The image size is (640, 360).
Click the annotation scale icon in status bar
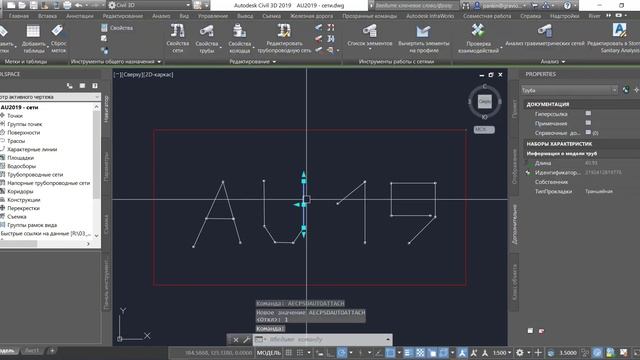[x=485, y=353]
